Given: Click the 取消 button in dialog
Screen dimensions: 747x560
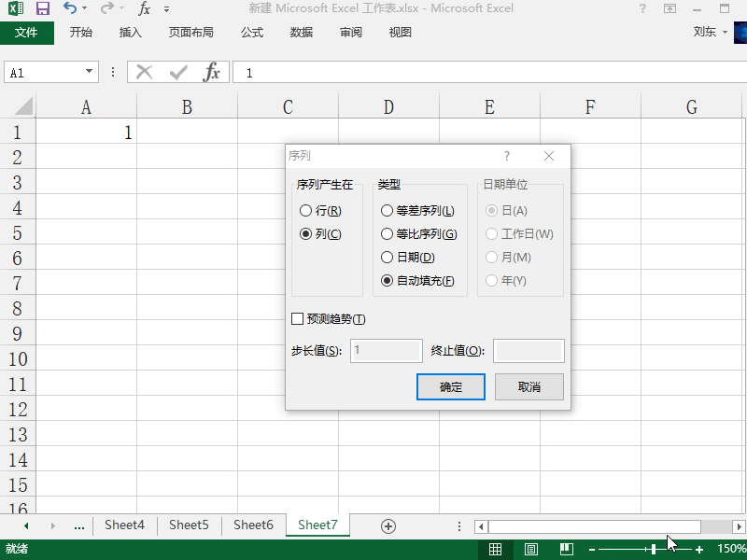Looking at the screenshot, I should point(529,386).
